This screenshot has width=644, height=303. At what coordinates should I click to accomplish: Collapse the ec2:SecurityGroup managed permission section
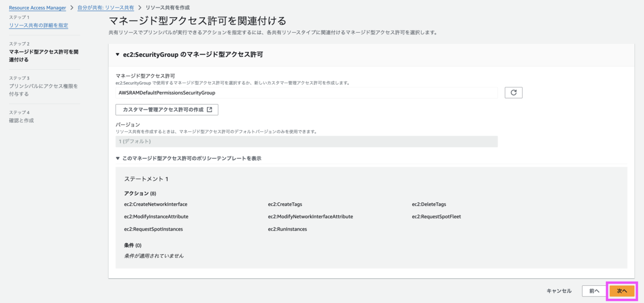[189, 55]
